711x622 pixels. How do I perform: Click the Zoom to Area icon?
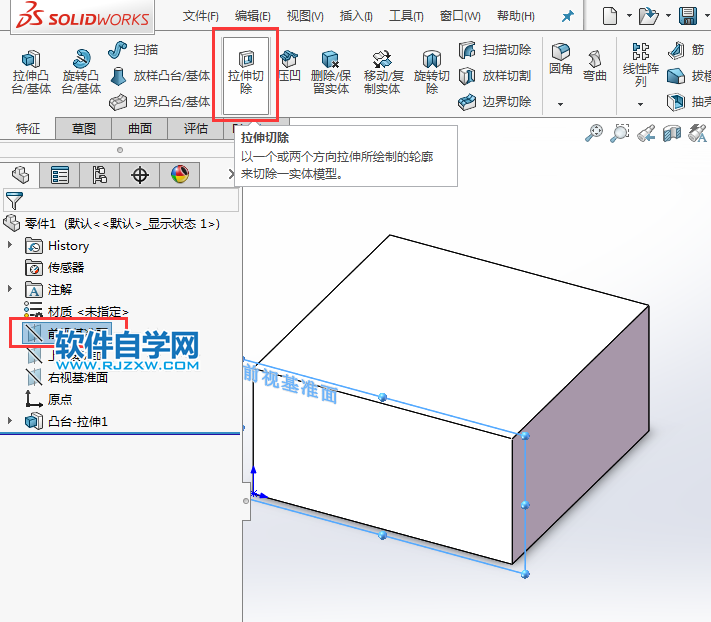[620, 133]
